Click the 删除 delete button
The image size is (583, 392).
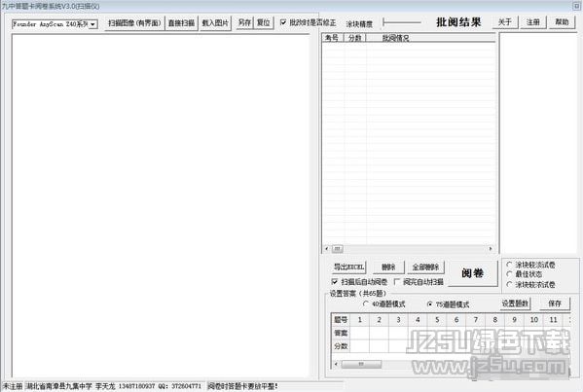tap(388, 267)
